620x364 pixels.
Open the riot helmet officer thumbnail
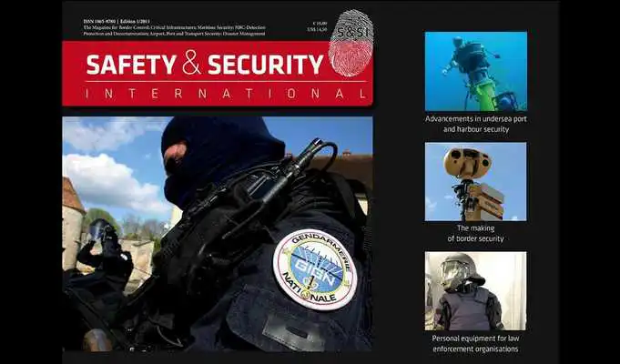pyautogui.click(x=475, y=291)
